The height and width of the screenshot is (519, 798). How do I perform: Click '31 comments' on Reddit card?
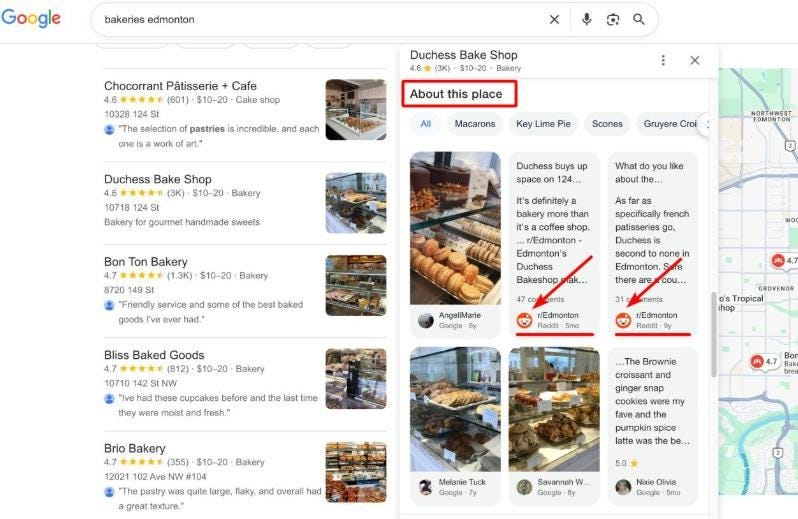pyautogui.click(x=639, y=299)
